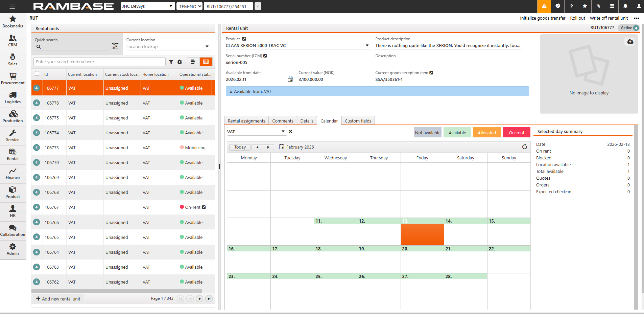Open the Service module
Screen dimensions: 644x314
click(x=13, y=136)
